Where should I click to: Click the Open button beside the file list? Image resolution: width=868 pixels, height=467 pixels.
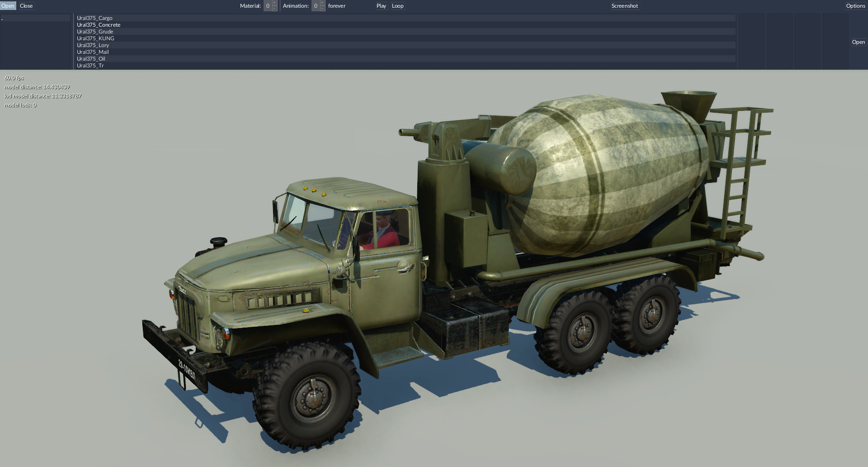coord(859,42)
